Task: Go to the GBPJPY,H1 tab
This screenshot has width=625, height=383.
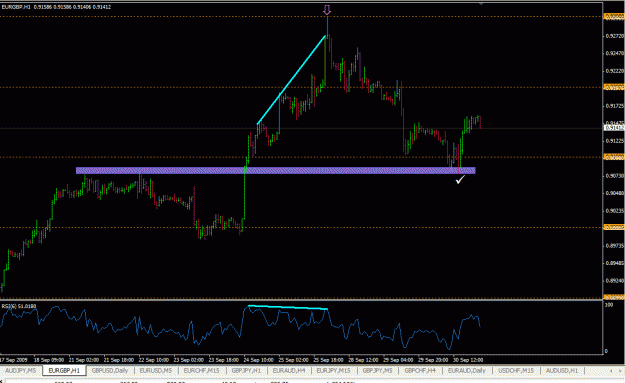Action: click(x=246, y=371)
